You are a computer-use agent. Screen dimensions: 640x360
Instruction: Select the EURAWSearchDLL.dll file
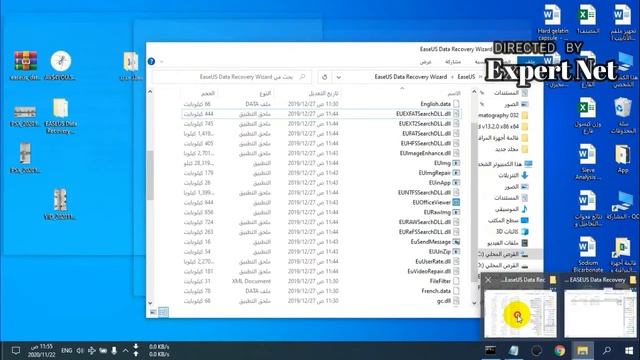(424, 222)
